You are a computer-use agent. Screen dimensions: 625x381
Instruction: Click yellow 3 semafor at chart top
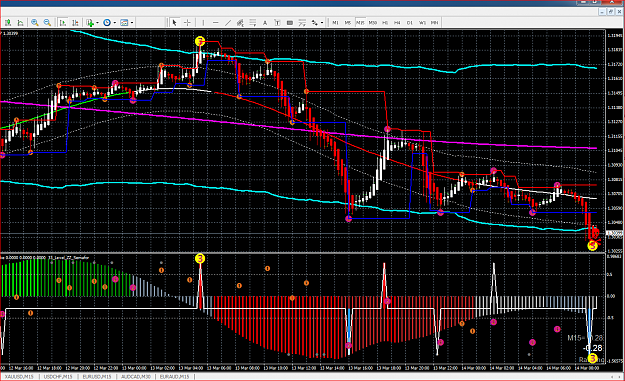click(200, 41)
